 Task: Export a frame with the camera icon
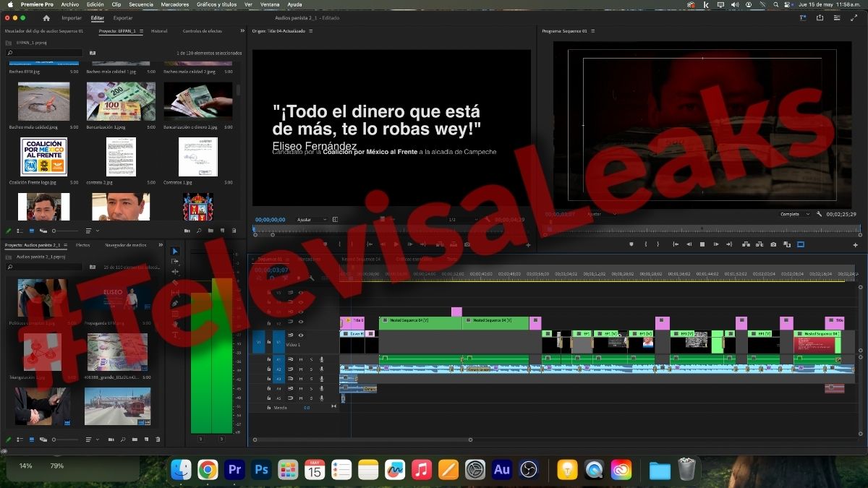(773, 244)
